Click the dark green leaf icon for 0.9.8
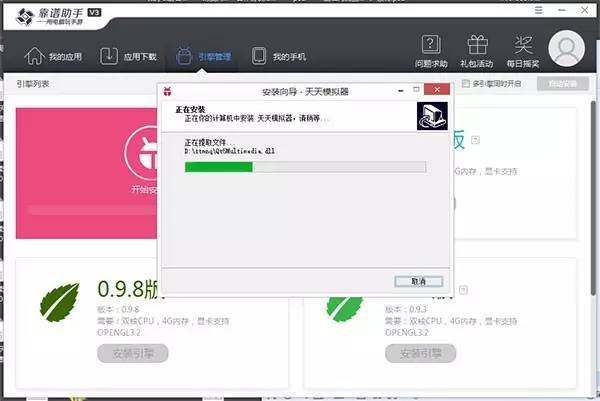The height and width of the screenshot is (401, 600). [60, 302]
